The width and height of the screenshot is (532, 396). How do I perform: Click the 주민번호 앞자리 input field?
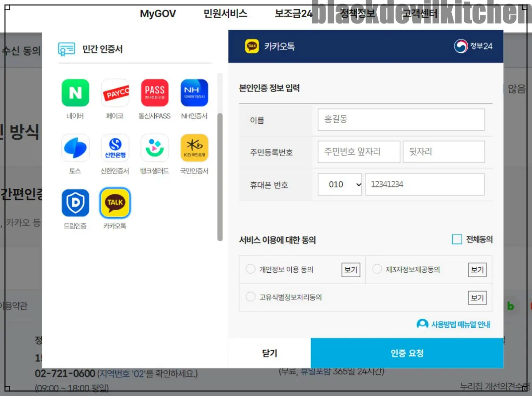pos(359,152)
